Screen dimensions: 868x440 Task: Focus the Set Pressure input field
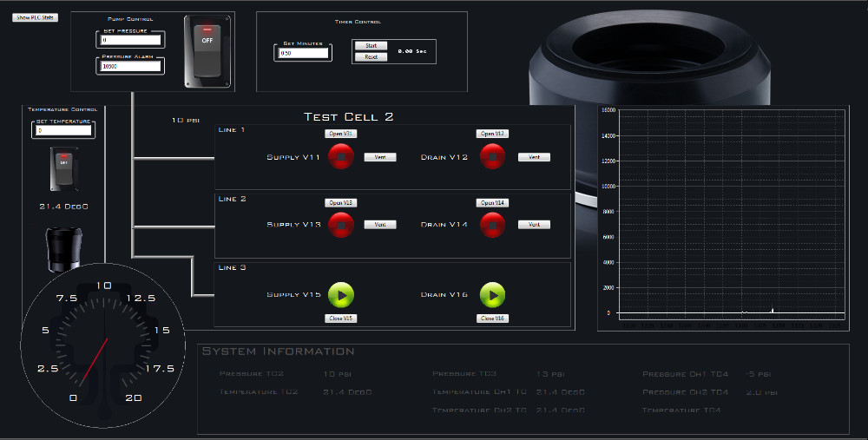pos(131,40)
